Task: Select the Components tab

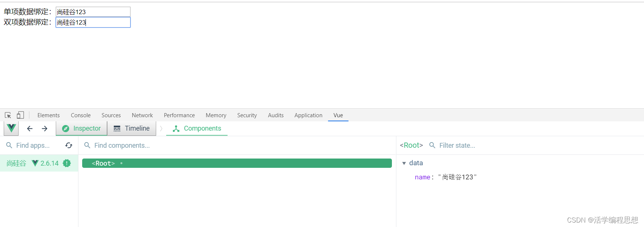Action: click(197, 128)
